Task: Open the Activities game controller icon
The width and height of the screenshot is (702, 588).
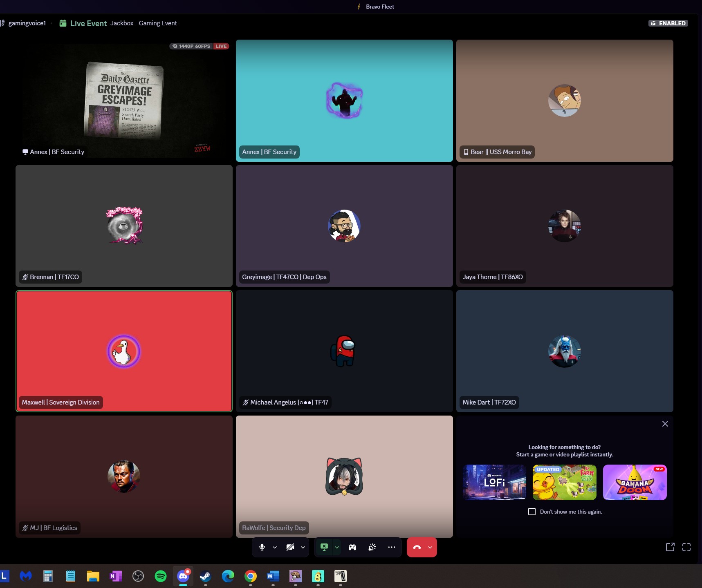Action: (352, 547)
